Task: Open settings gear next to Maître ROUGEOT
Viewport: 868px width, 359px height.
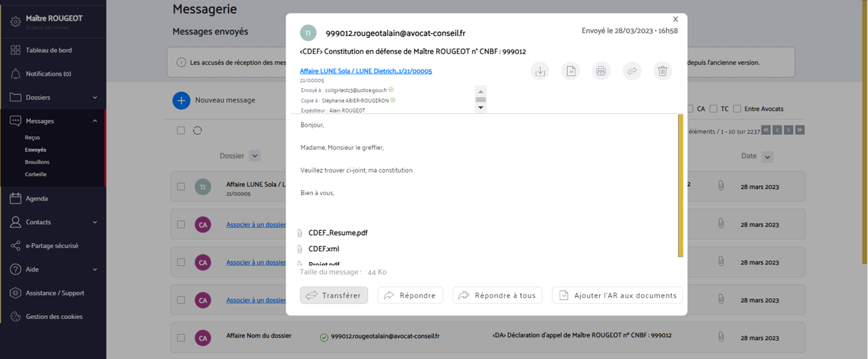Action: click(15, 22)
